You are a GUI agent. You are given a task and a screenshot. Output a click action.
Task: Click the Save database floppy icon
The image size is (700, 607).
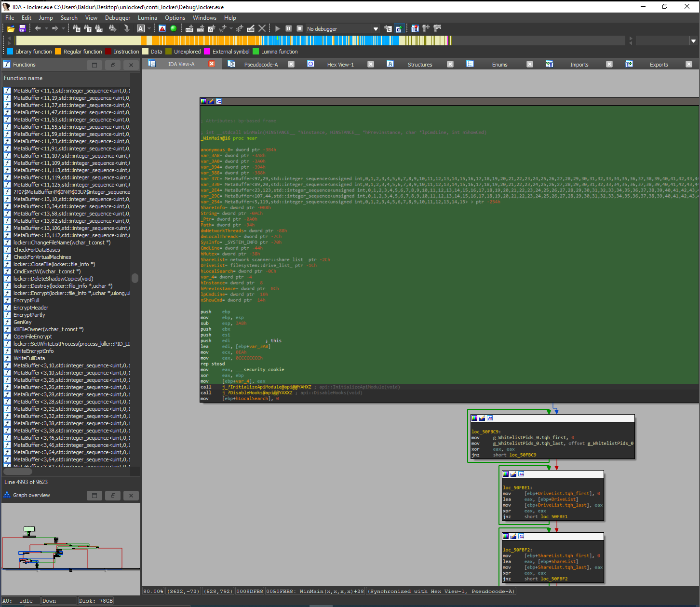(22, 29)
